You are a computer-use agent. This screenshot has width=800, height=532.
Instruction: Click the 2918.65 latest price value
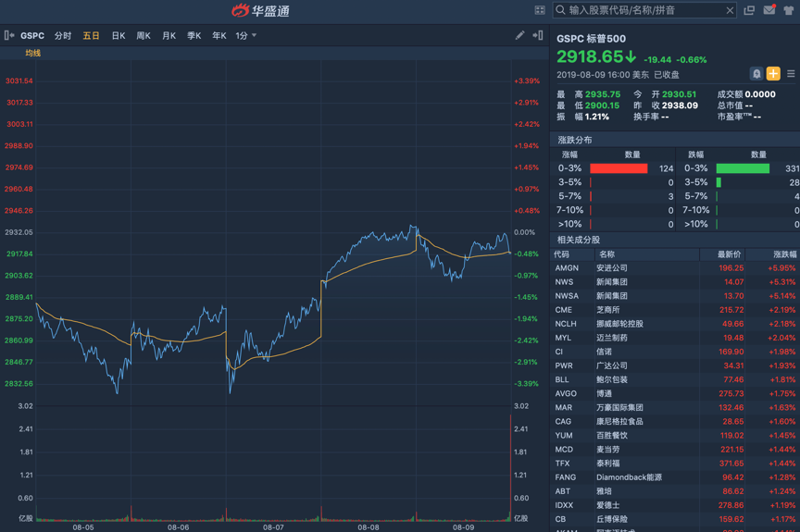[590, 56]
